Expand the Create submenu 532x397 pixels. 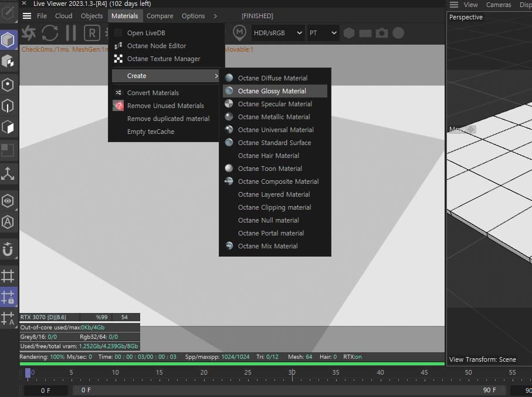click(166, 76)
